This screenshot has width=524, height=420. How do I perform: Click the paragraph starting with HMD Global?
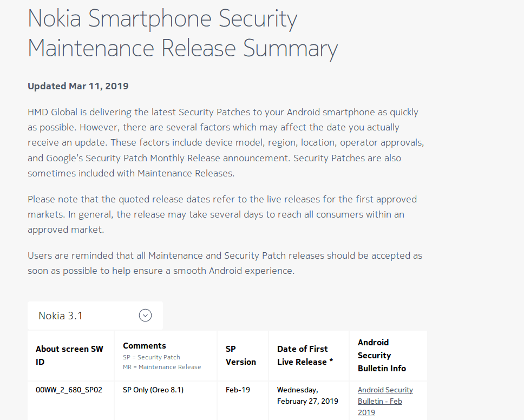point(226,143)
